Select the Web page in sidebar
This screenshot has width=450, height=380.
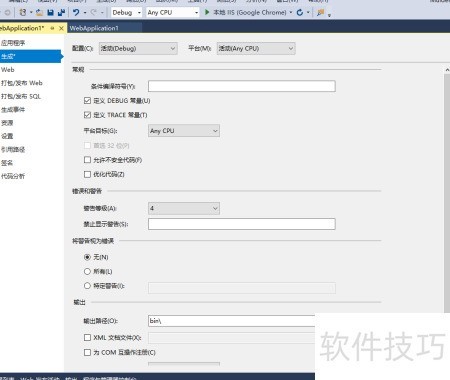(8, 70)
